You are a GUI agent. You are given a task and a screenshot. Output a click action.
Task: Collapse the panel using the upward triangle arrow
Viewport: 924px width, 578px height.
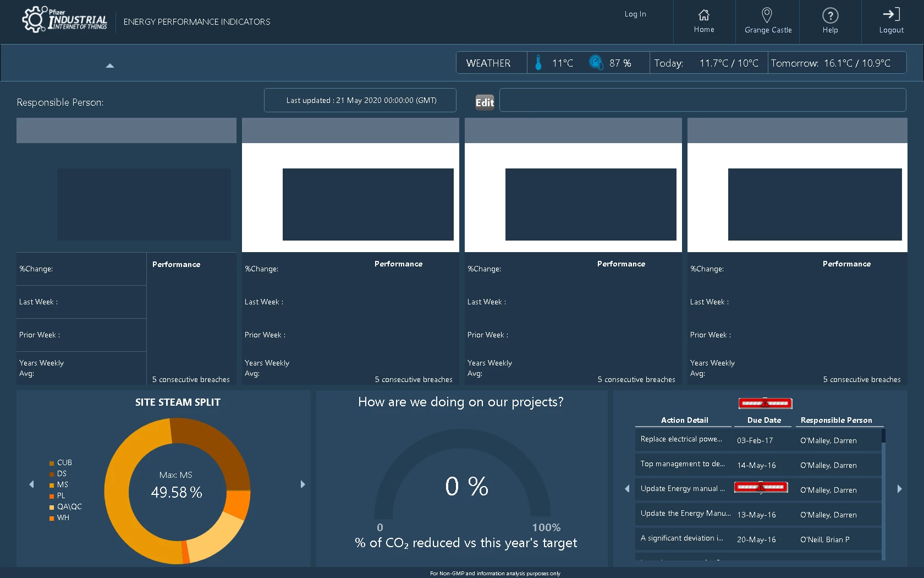[110, 66]
